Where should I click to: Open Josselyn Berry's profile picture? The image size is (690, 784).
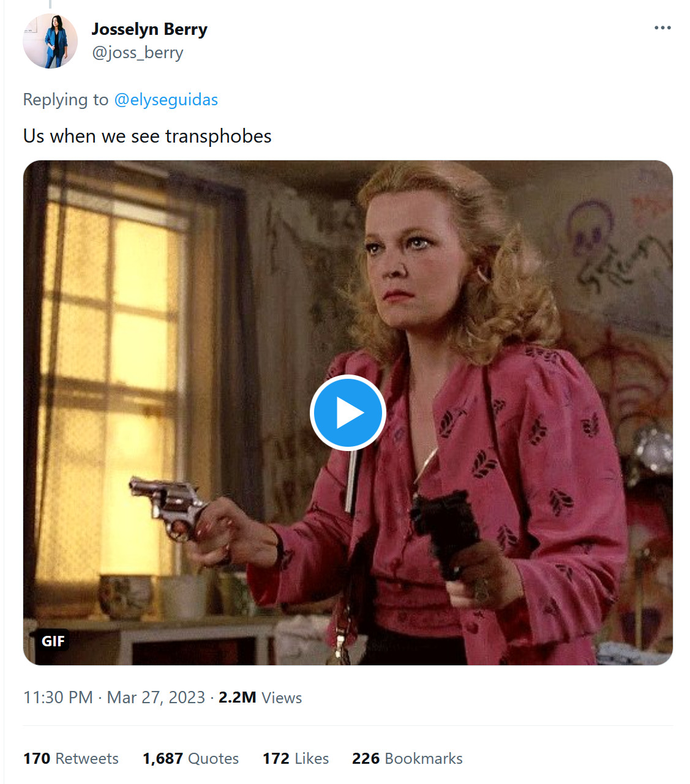point(50,41)
